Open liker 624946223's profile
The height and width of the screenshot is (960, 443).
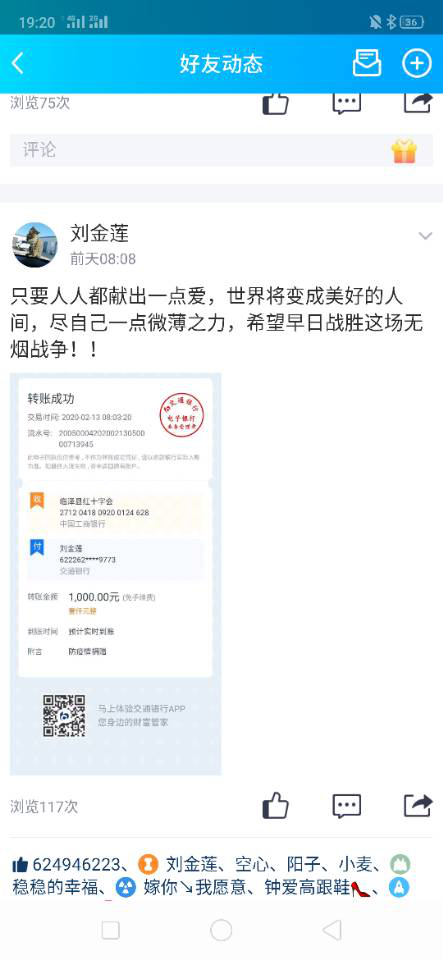(76, 864)
